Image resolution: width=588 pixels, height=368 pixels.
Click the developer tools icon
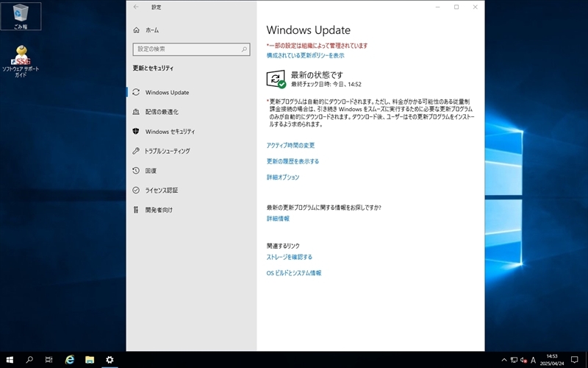coord(136,210)
